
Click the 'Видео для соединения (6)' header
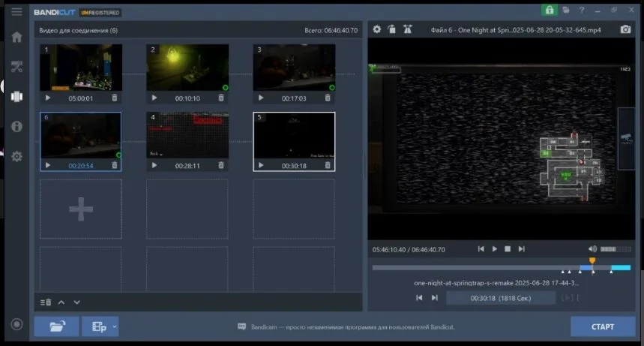click(78, 31)
